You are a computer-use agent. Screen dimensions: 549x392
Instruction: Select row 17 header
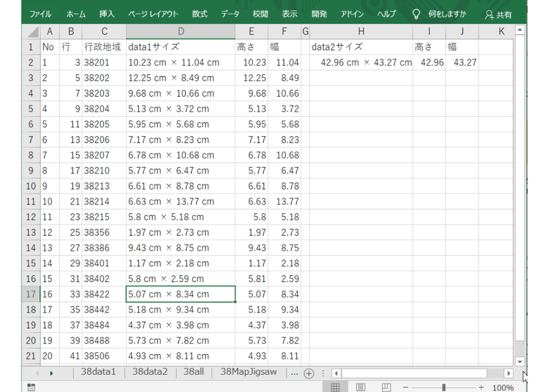(x=31, y=294)
